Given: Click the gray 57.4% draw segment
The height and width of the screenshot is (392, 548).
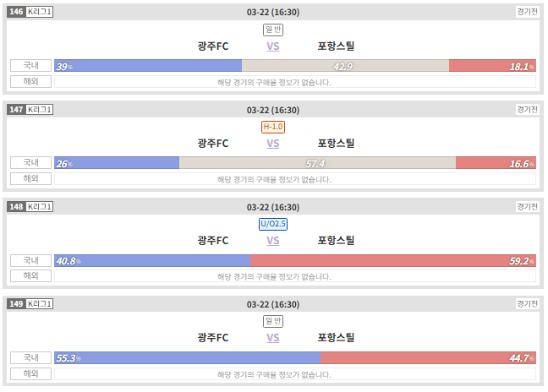Looking at the screenshot, I should [317, 163].
